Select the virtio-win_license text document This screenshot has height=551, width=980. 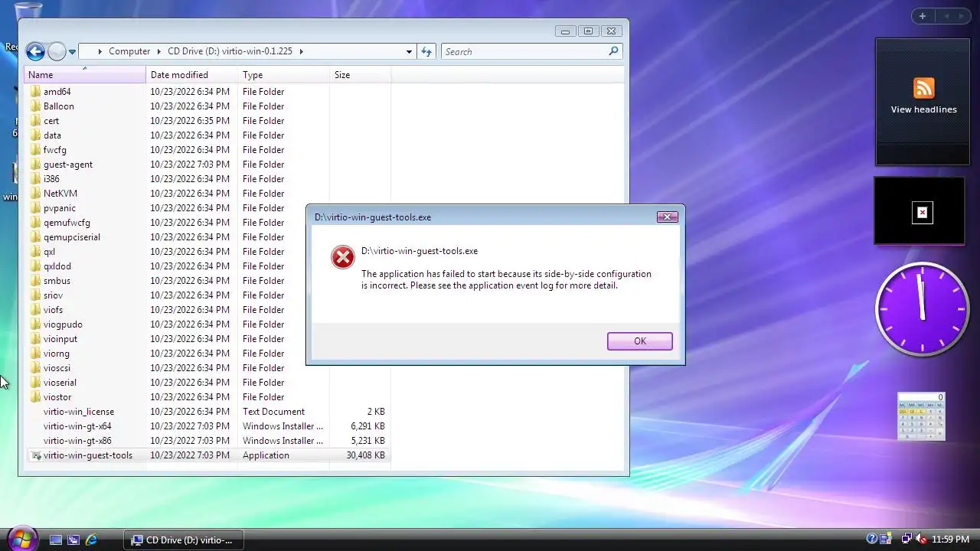[x=79, y=412]
